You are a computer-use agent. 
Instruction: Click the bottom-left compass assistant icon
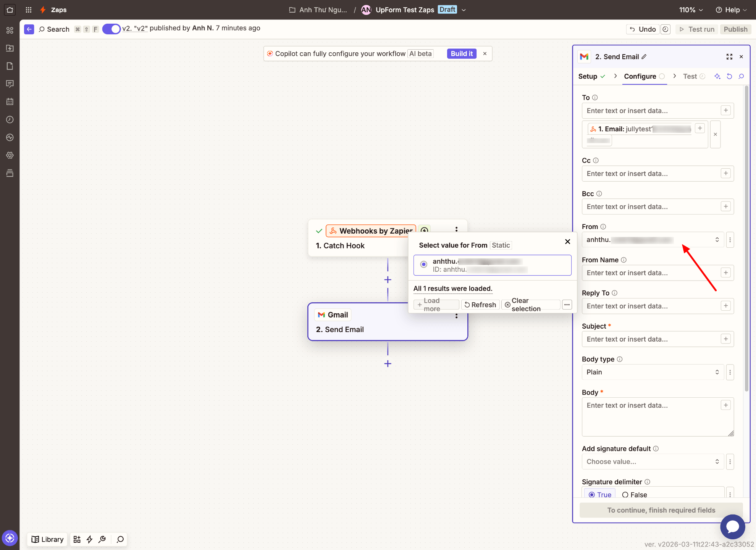[10, 538]
